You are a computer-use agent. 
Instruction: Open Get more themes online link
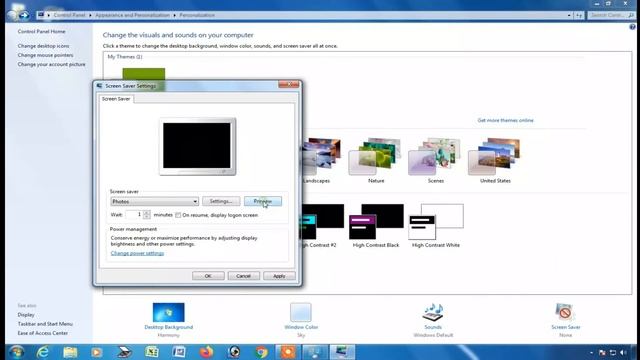(505, 120)
